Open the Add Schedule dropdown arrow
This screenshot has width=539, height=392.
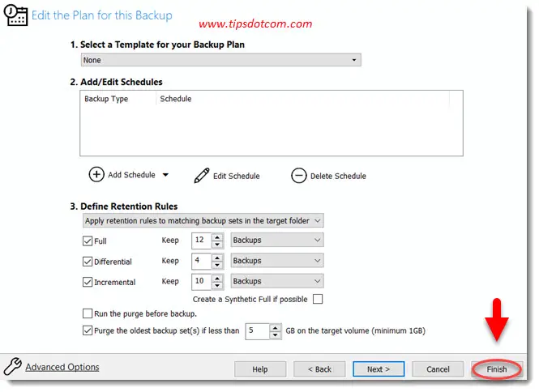(165, 175)
